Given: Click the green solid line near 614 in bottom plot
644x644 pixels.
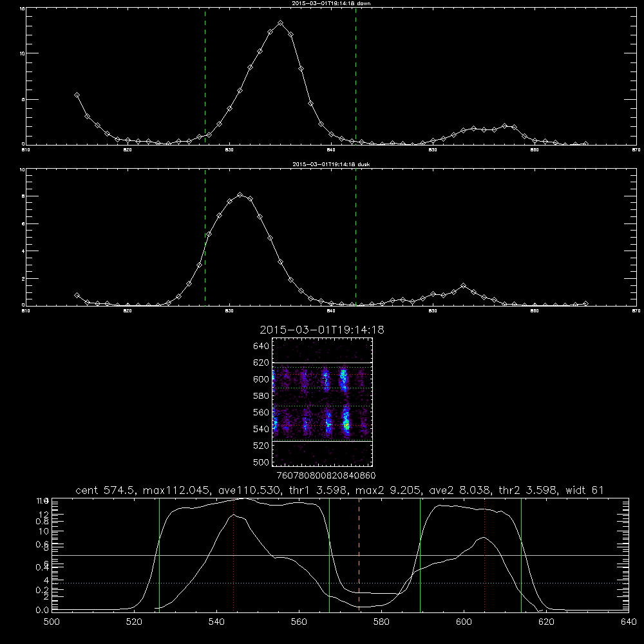Looking at the screenshot, I should (x=521, y=554).
